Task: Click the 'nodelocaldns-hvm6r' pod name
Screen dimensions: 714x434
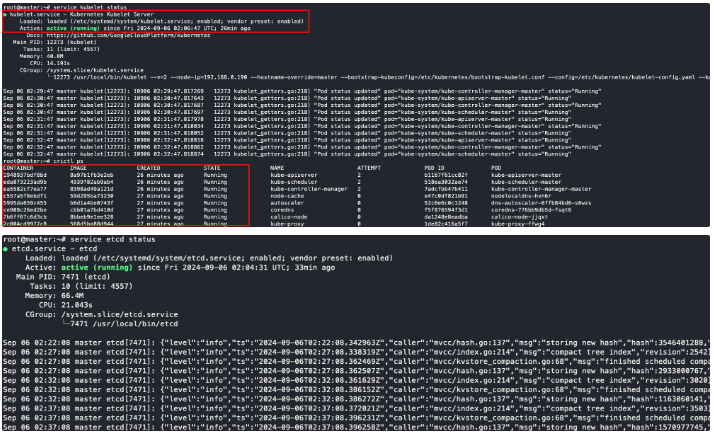Action: [x=521, y=196]
